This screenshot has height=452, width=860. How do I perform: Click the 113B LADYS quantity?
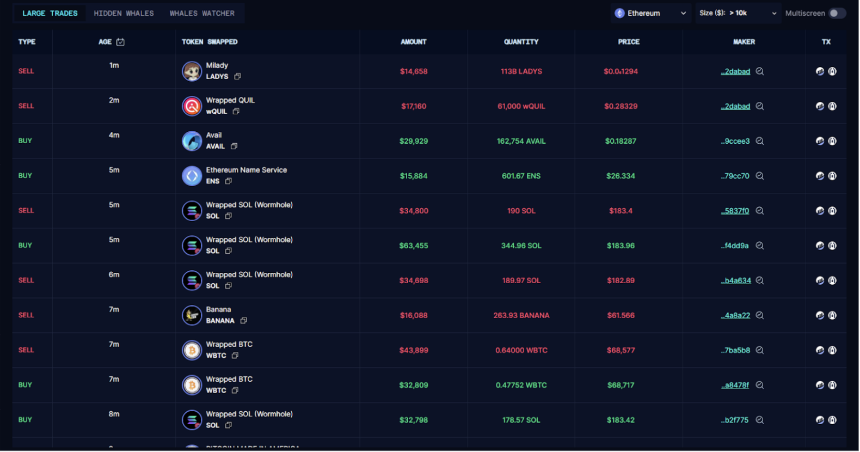tap(521, 71)
